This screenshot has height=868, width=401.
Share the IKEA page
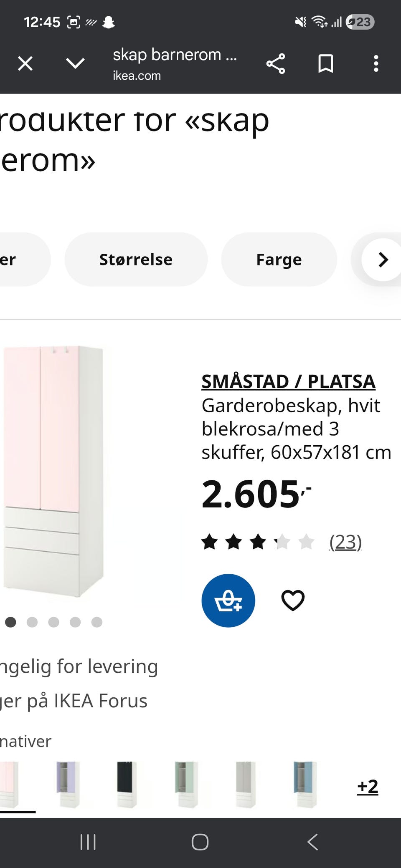pos(276,64)
